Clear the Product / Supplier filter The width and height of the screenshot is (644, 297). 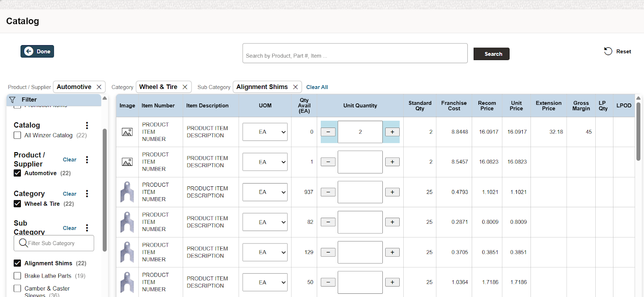[70, 160]
